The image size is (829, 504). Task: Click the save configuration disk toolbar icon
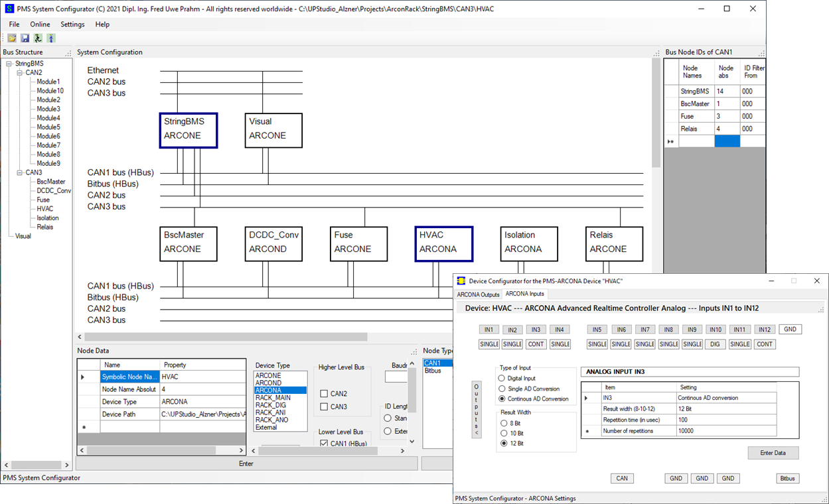click(25, 38)
